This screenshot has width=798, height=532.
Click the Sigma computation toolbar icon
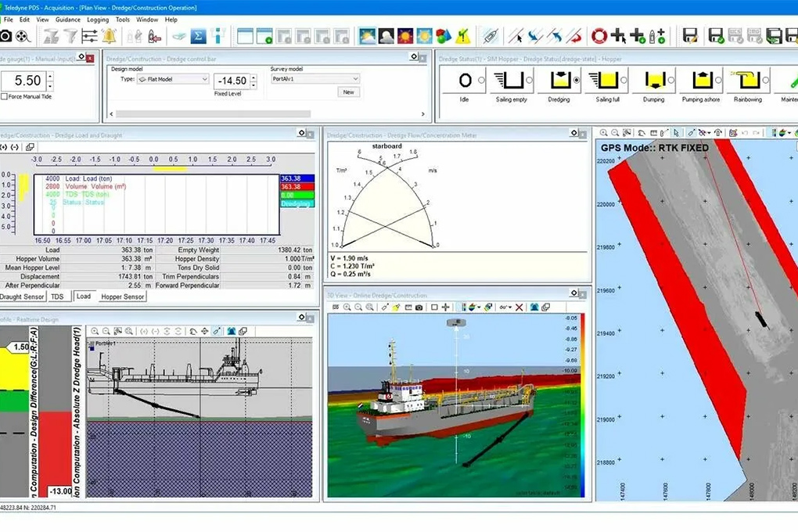(x=199, y=35)
